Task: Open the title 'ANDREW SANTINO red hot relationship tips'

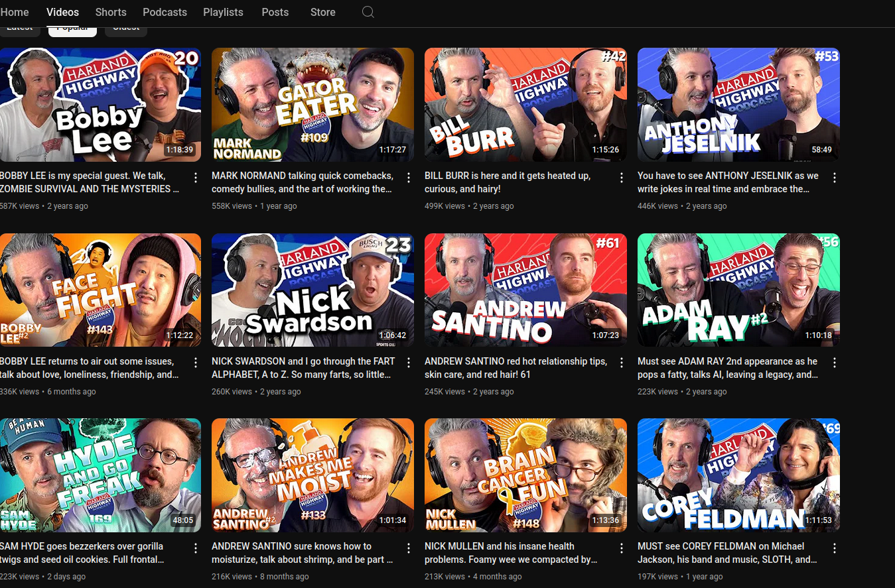Action: [516, 368]
